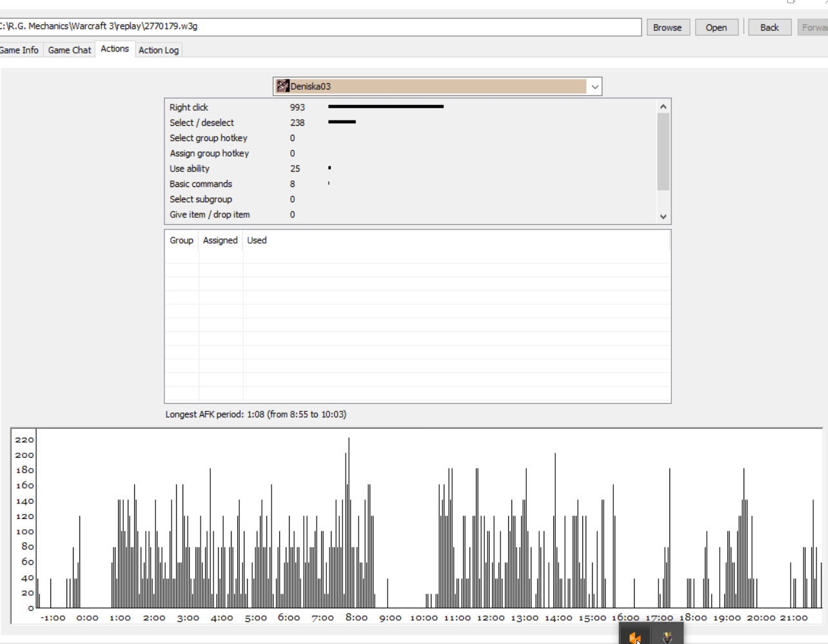Select the Deniska03 player combo box

437,86
